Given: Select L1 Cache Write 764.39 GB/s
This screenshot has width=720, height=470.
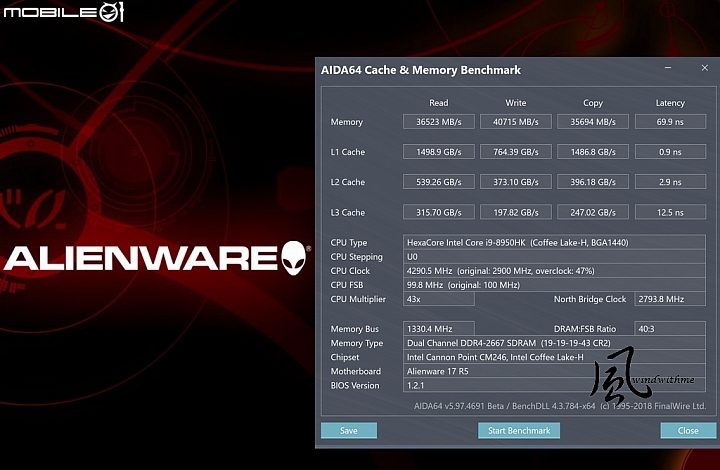Looking at the screenshot, I should [x=516, y=152].
